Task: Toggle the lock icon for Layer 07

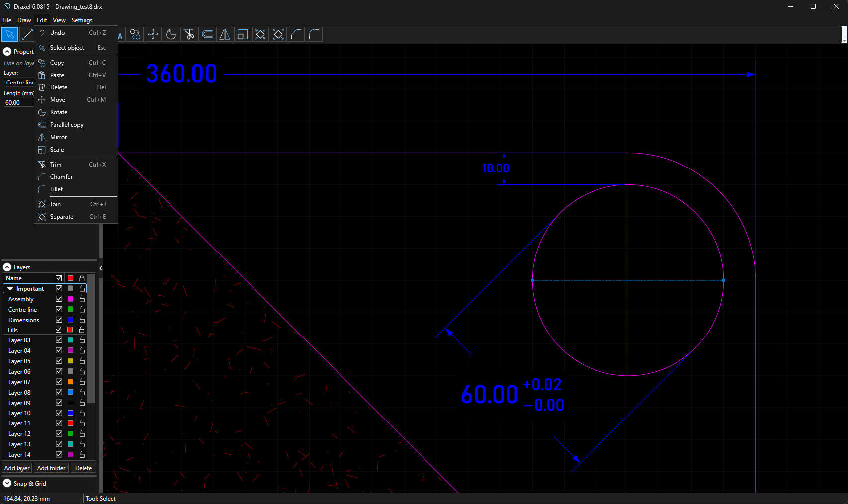Action: (x=82, y=382)
